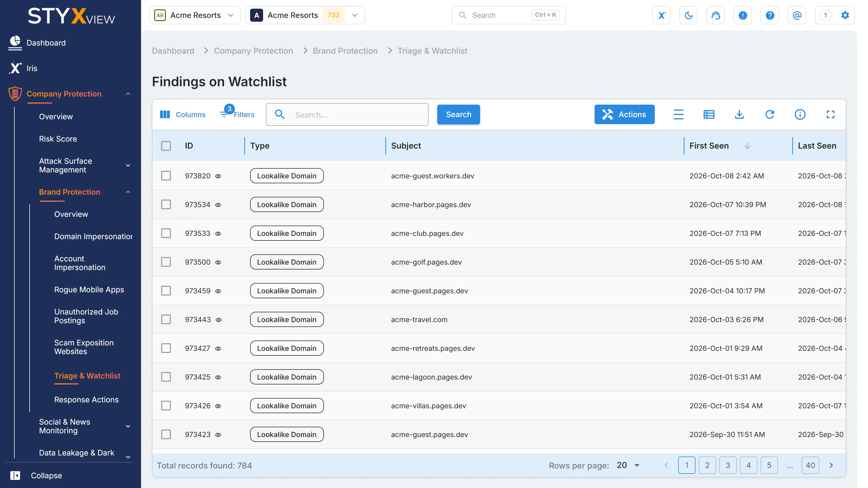The height and width of the screenshot is (488, 868).
Task: Open rows per page dropdown
Action: (628, 465)
